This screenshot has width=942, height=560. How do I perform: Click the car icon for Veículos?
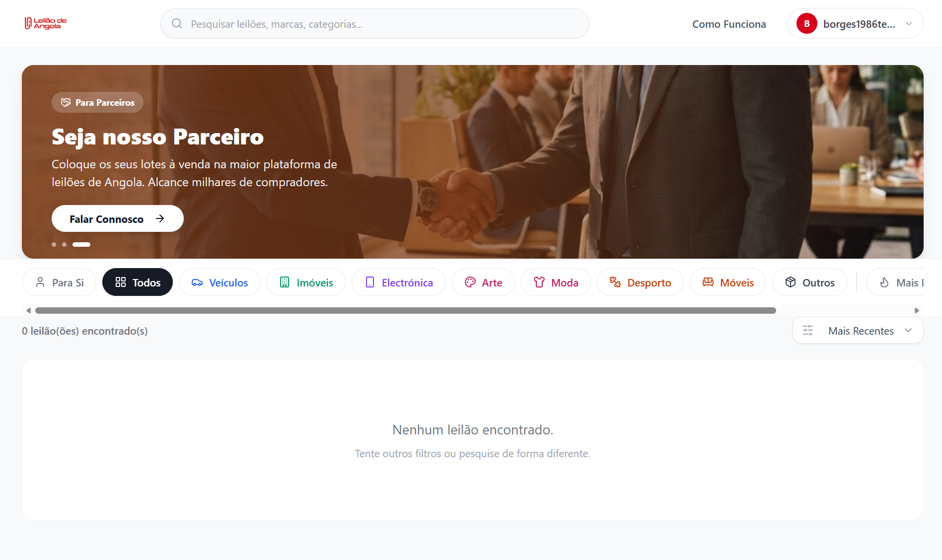[x=197, y=282]
